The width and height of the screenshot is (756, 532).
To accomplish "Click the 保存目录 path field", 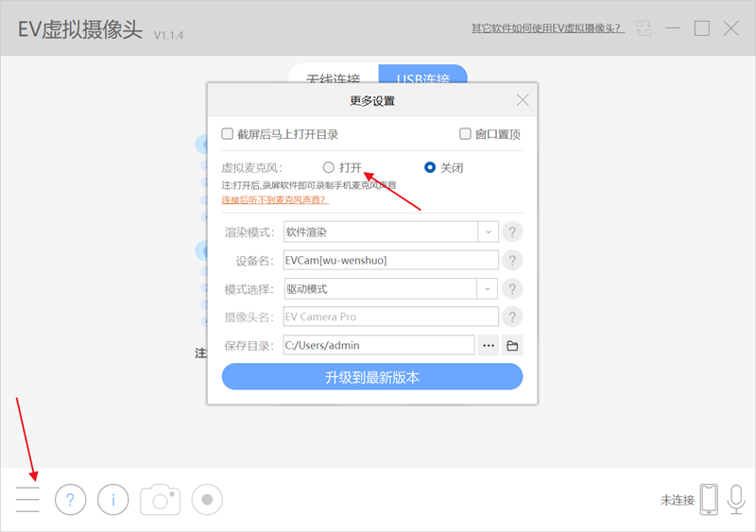I will [379, 345].
